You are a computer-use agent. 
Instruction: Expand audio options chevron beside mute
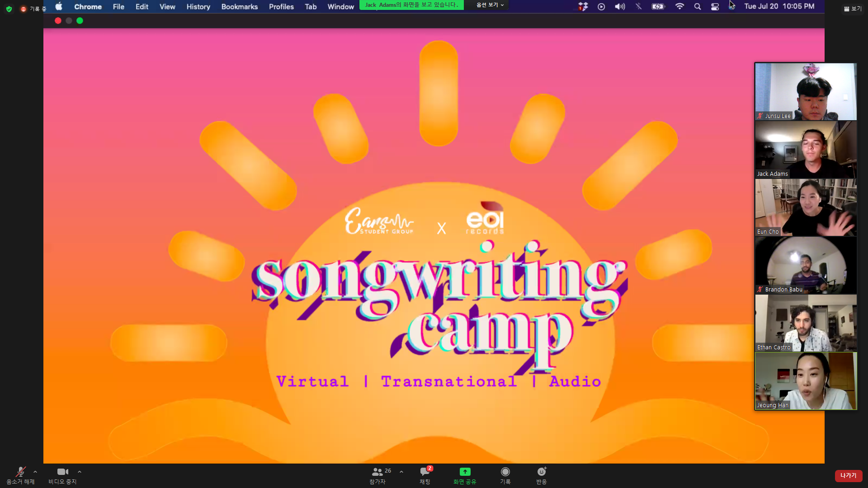(x=35, y=472)
